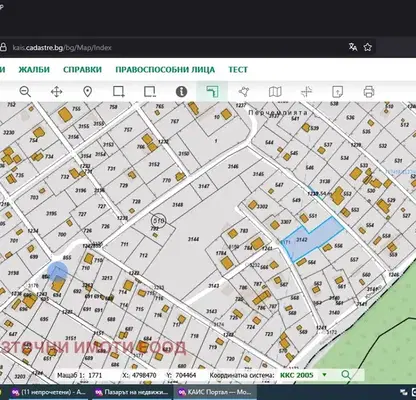Select the info identify tool

pos(181,91)
